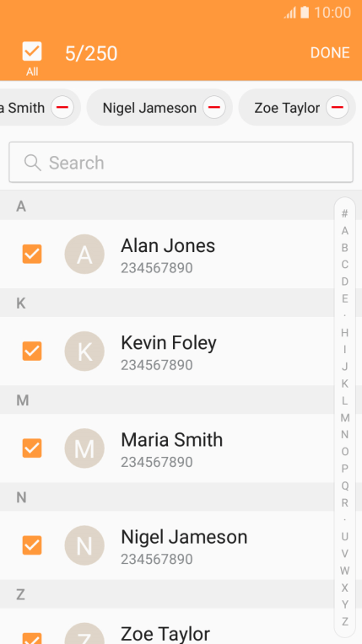
Task: Remove Zoe Taylor chip with minus icon
Action: coord(338,108)
